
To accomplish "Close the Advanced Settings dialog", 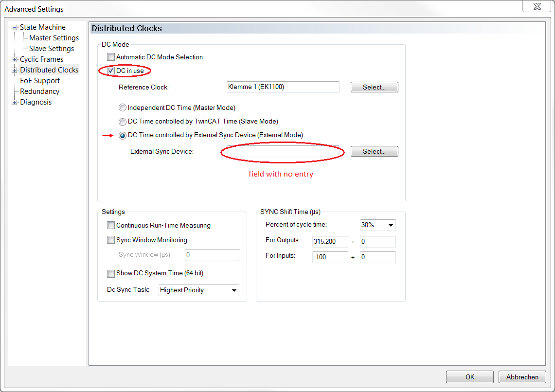I will 537,6.
